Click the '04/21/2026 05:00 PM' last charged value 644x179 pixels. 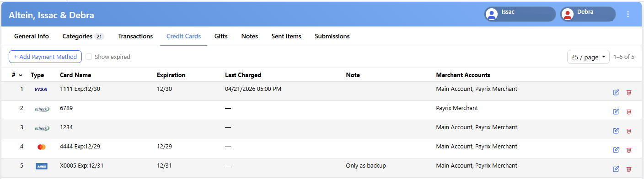253,89
